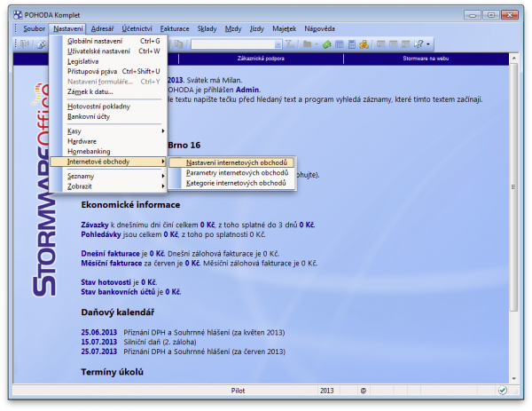Select Hardware menu entry
Viewport: 532px width, 411px height.
tap(108, 141)
